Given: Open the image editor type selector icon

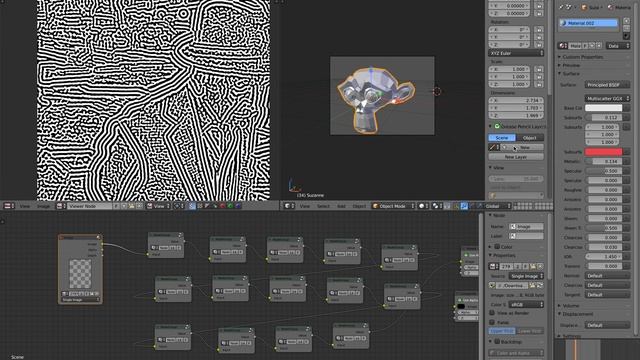Looking at the screenshot, I should (9, 206).
